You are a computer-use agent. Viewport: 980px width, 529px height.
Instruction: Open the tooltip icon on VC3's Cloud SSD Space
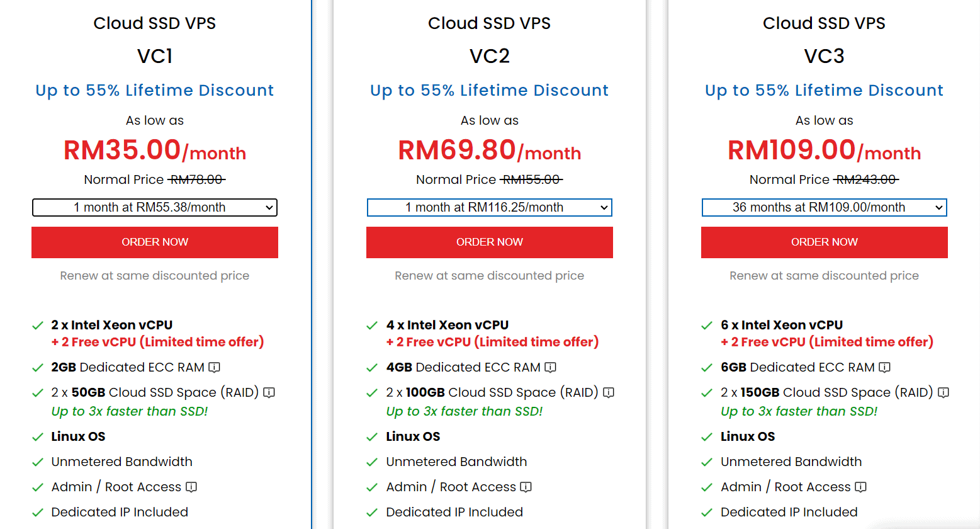tap(942, 392)
